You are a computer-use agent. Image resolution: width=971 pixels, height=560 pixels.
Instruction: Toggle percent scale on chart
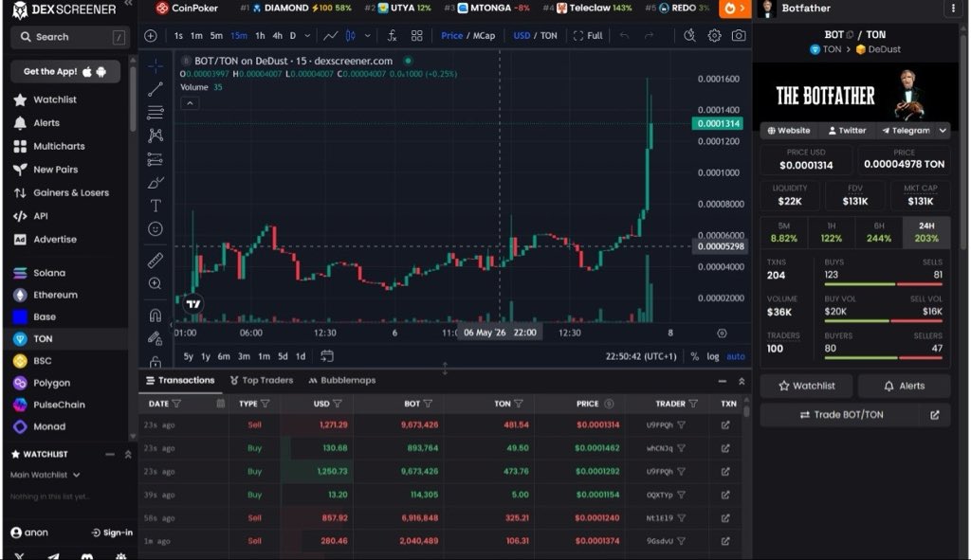[694, 356]
